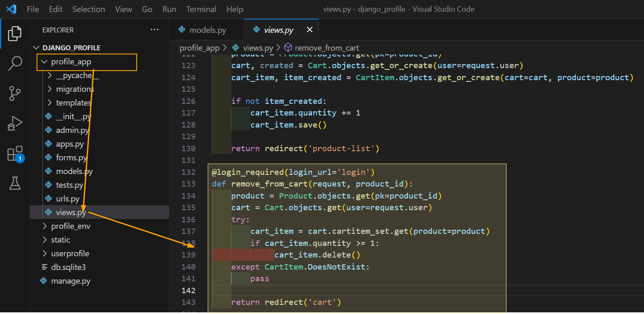Select urls.py in the Explorer
This screenshot has width=644, height=314.
68,199
